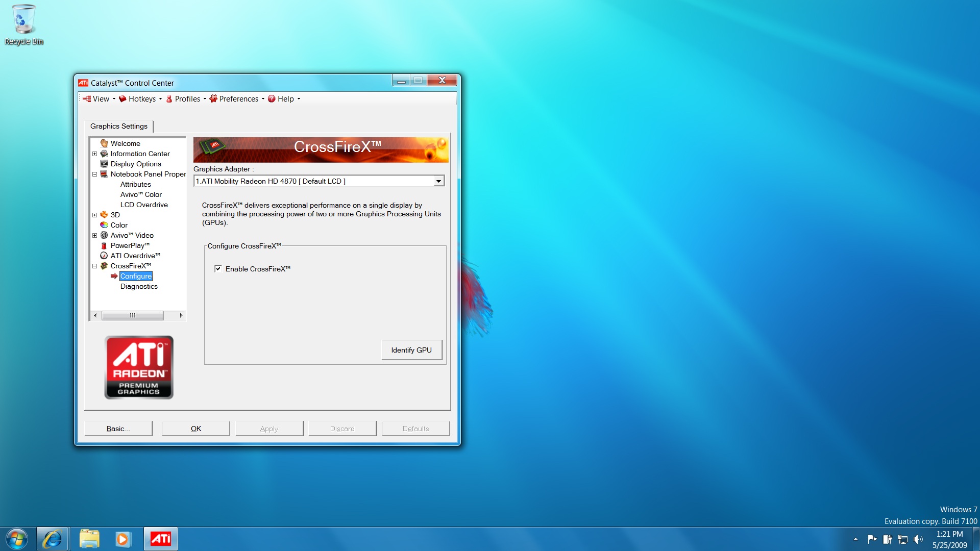The image size is (980, 551).
Task: Open the Hotkeys menu
Action: (x=141, y=99)
